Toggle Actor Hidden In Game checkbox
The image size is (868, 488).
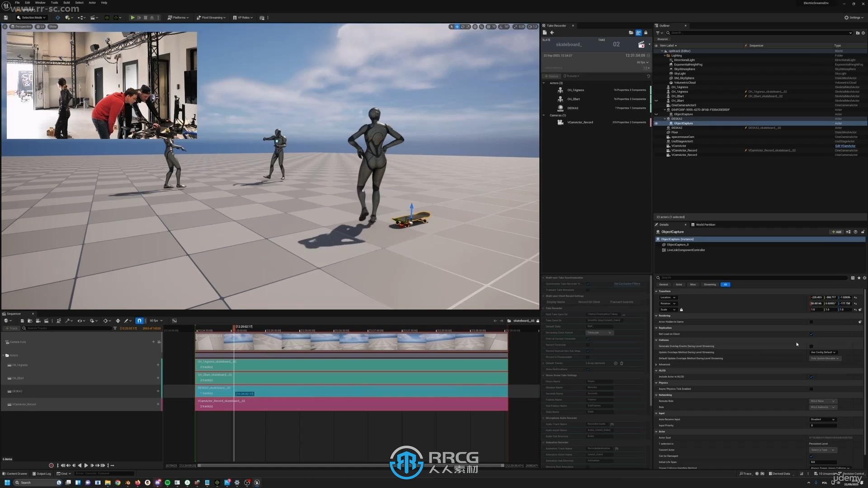[x=811, y=322]
